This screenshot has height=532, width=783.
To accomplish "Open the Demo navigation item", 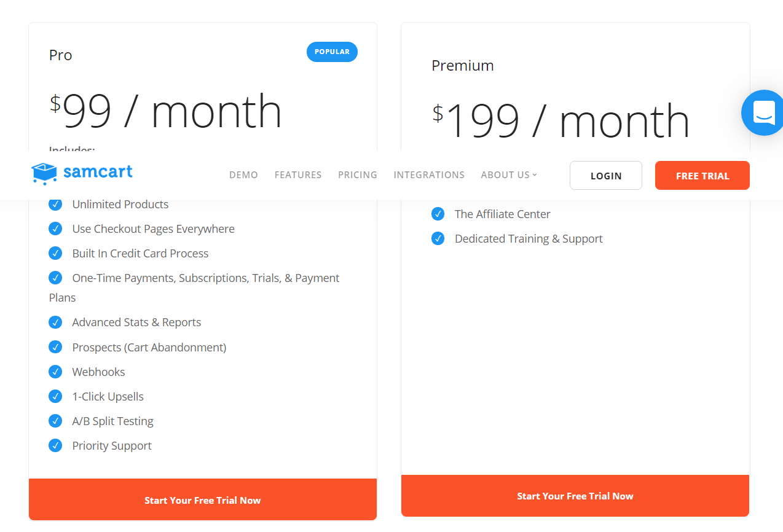I will click(243, 175).
